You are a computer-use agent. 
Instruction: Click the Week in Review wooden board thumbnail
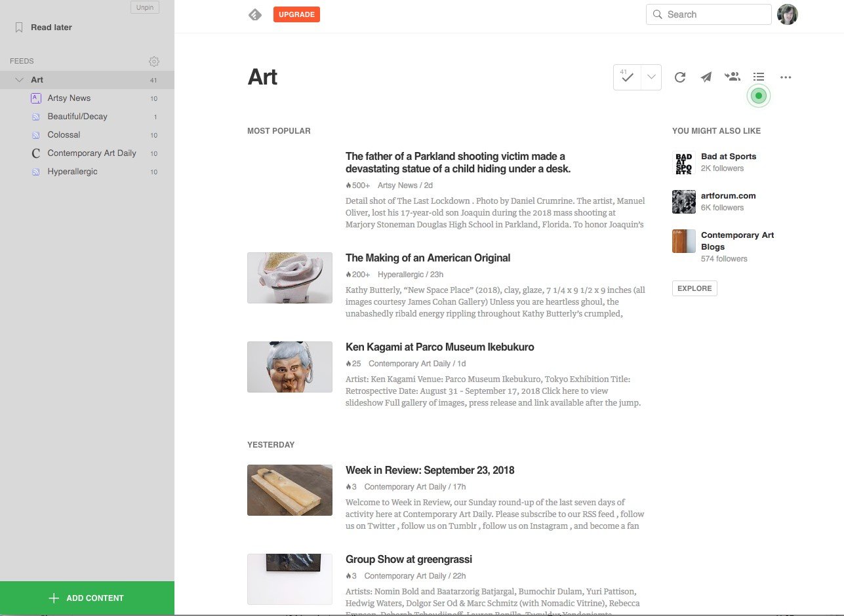[290, 490]
